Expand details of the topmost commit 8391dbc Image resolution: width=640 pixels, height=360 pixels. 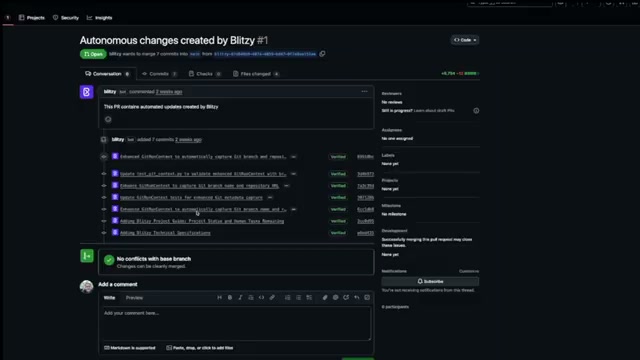[293, 157]
